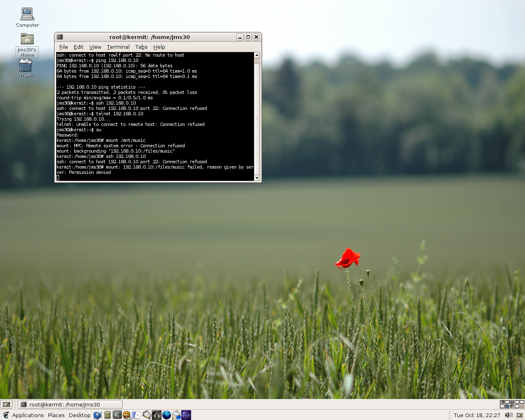Screen dimensions: 525x420
Task: Maximize the root@kermit terminal window
Action: 248,37
